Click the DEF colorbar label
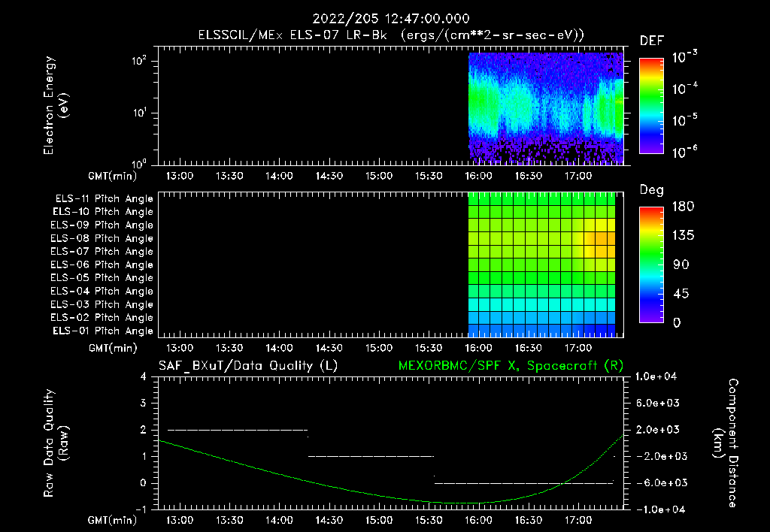This screenshot has width=770, height=532. (652, 41)
